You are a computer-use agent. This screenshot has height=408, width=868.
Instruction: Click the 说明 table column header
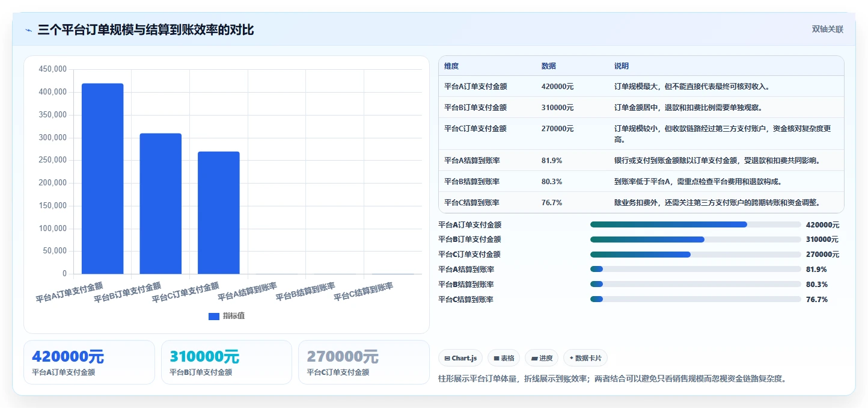622,66
